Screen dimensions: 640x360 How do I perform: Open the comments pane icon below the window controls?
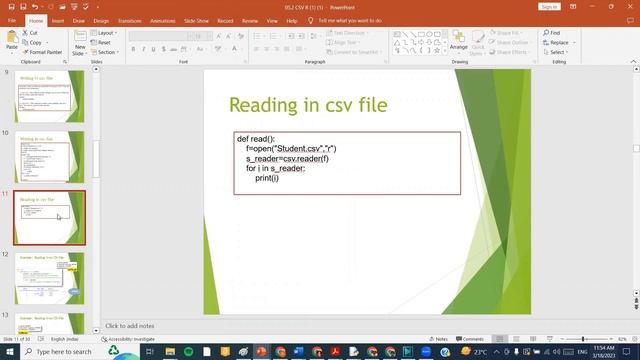(x=630, y=20)
